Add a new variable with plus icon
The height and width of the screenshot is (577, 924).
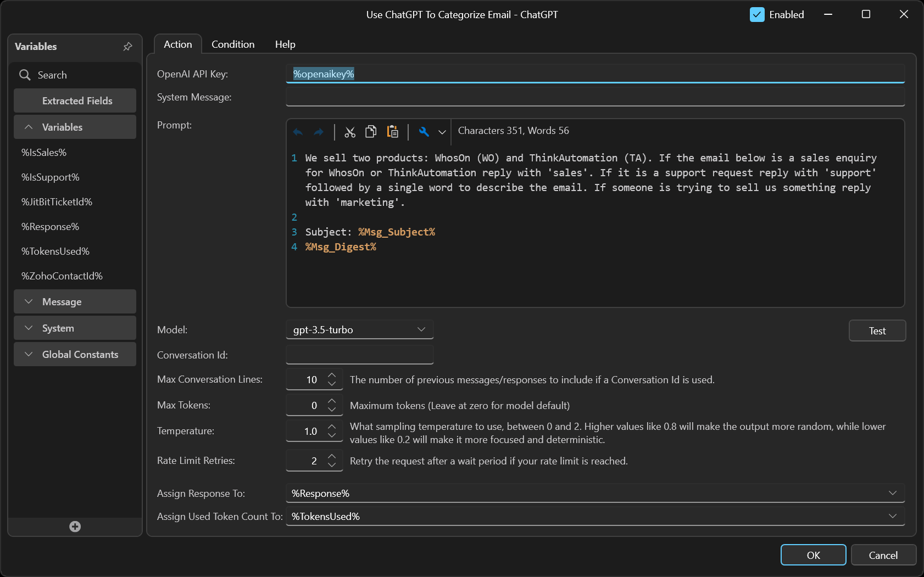pyautogui.click(x=75, y=526)
